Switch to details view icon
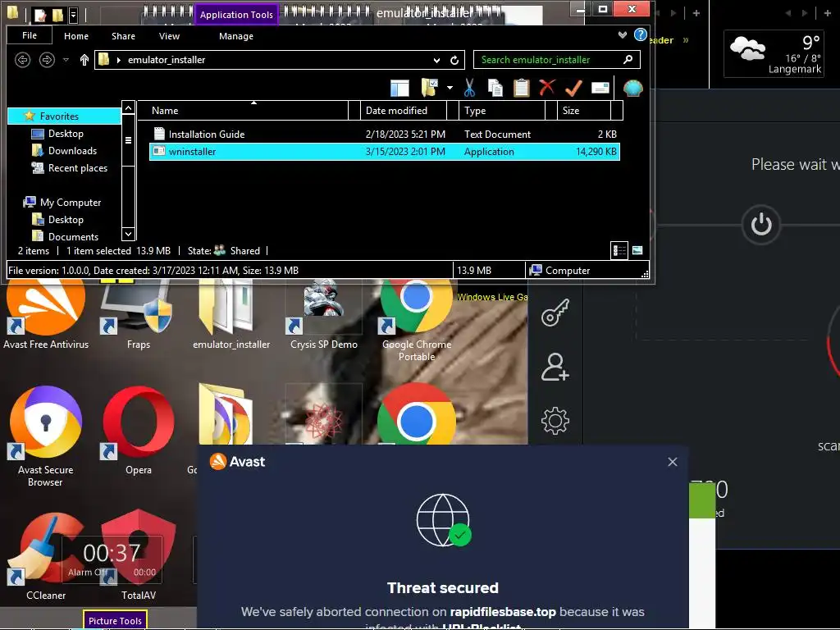The height and width of the screenshot is (630, 840). [x=619, y=250]
